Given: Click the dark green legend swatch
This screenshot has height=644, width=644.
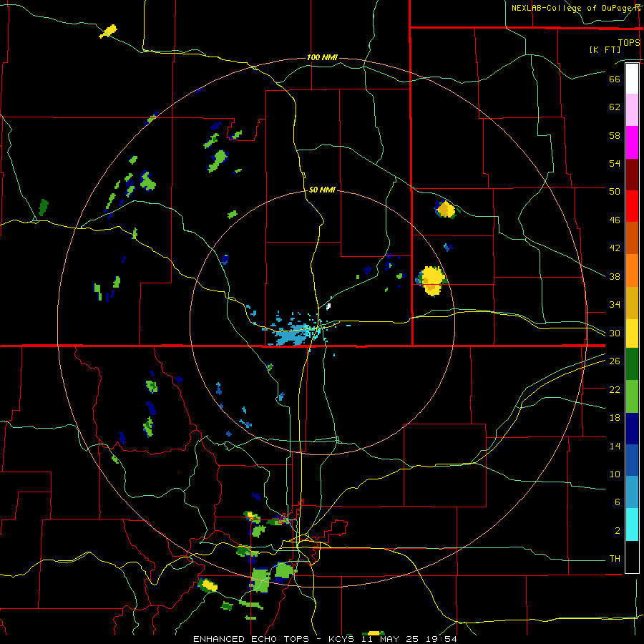Looking at the screenshot, I should click(x=632, y=364).
